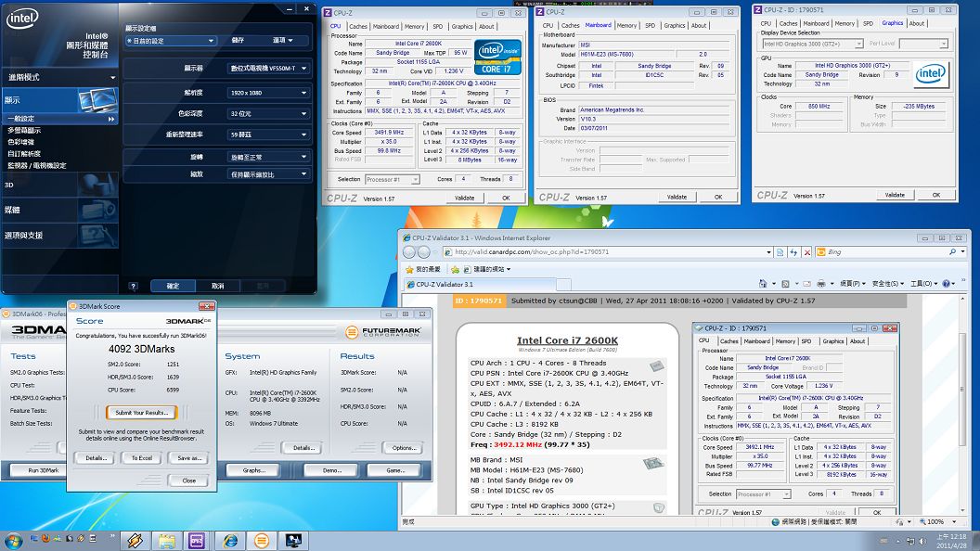
Task: Open the 網頁(P) page menu in IE
Action: pos(852,284)
